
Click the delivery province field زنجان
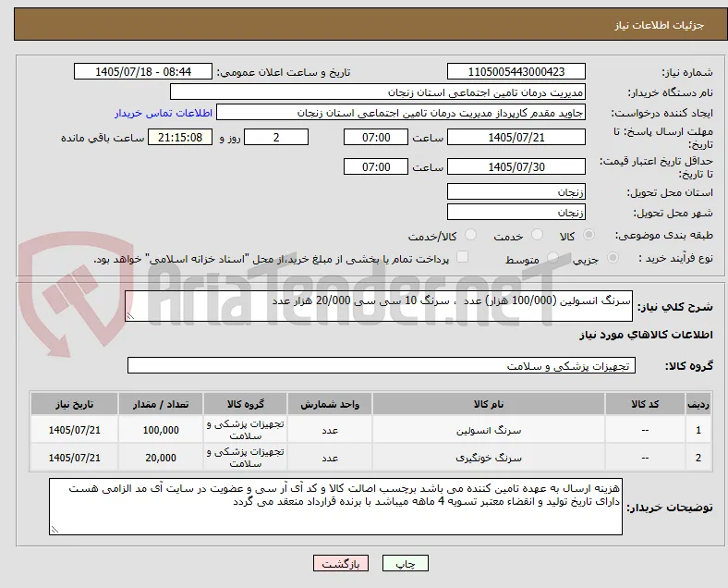tap(516, 191)
